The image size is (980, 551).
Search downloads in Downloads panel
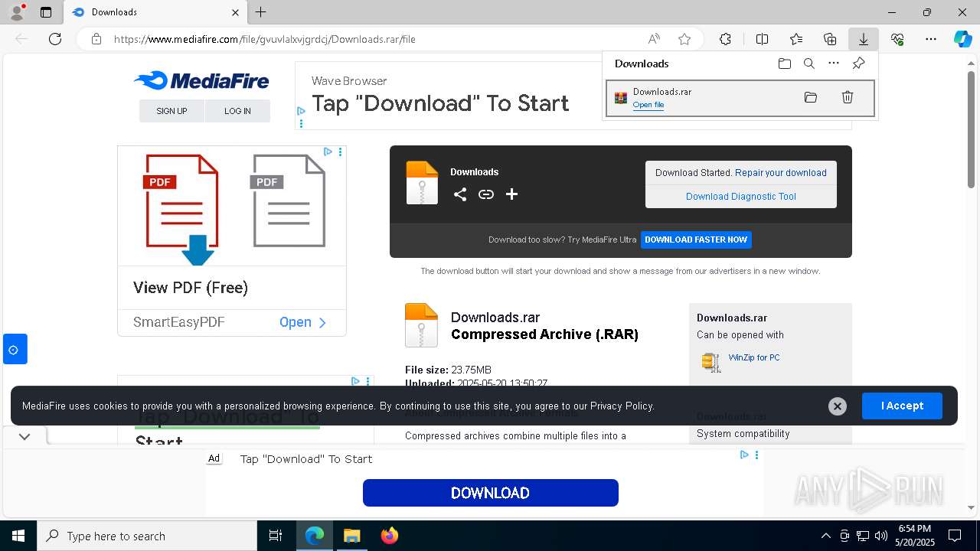click(808, 64)
